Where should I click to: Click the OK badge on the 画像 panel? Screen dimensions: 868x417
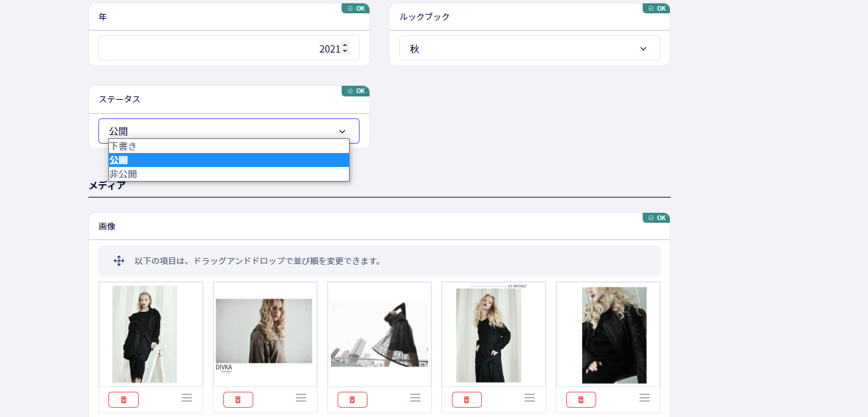pyautogui.click(x=656, y=218)
